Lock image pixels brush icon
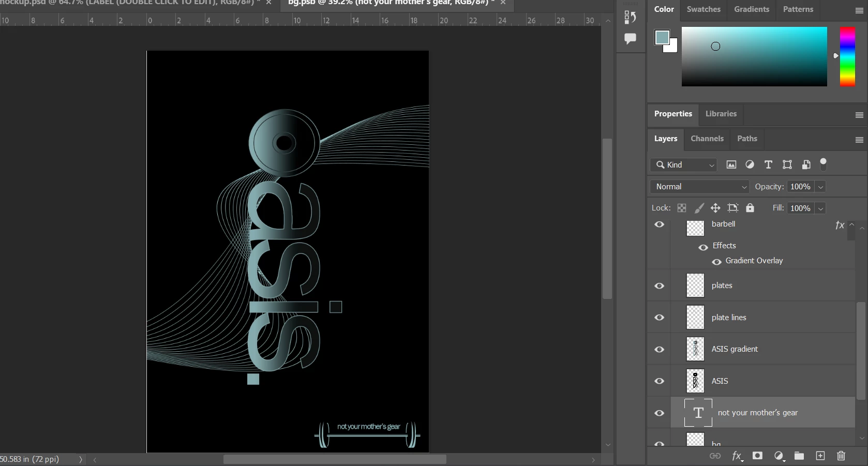Screen dimensions: 868x466 (699, 208)
